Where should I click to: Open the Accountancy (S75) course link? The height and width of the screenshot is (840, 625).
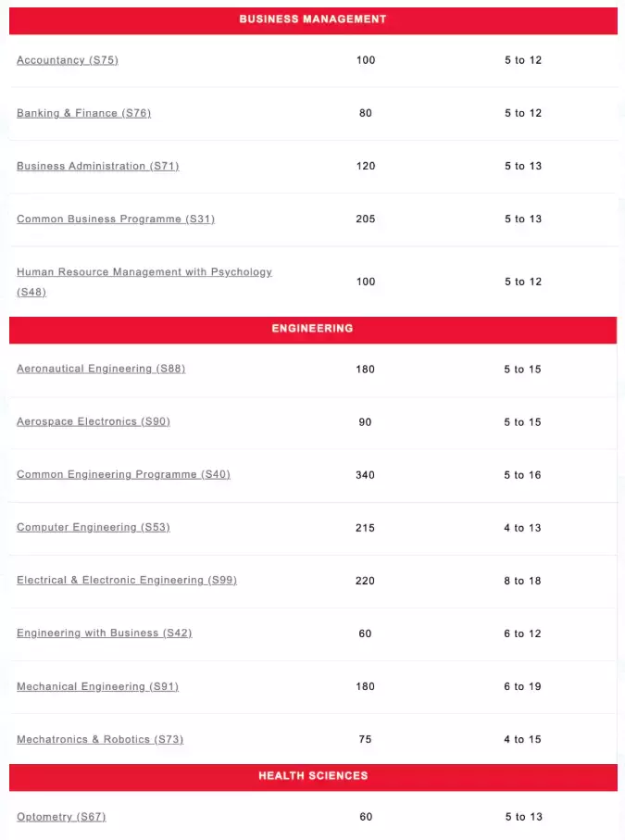pos(68,60)
